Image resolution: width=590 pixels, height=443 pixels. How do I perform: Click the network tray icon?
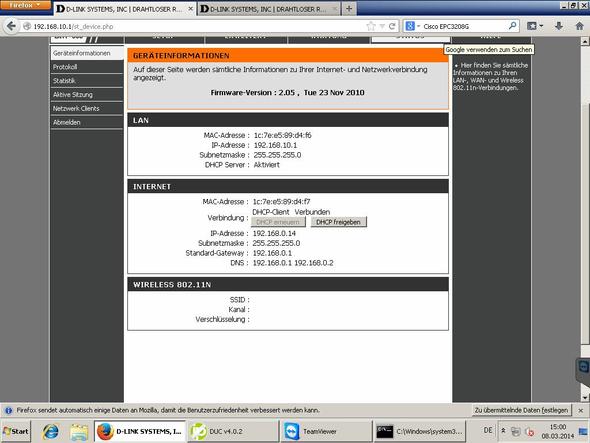pyautogui.click(x=515, y=431)
